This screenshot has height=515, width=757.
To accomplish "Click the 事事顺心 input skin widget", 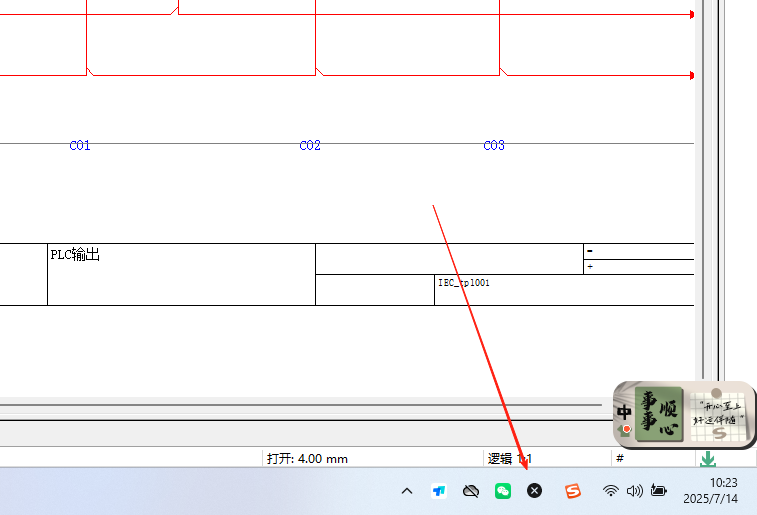I will click(662, 414).
